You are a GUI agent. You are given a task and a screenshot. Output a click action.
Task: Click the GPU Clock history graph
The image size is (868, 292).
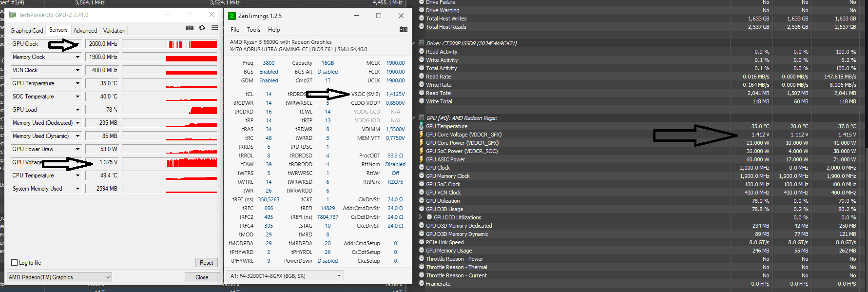click(170, 44)
